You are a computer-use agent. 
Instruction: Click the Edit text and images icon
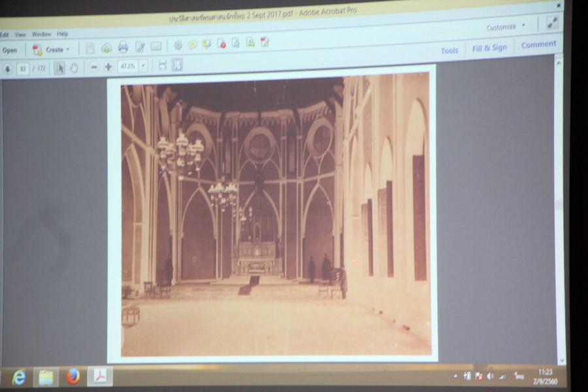point(140,47)
